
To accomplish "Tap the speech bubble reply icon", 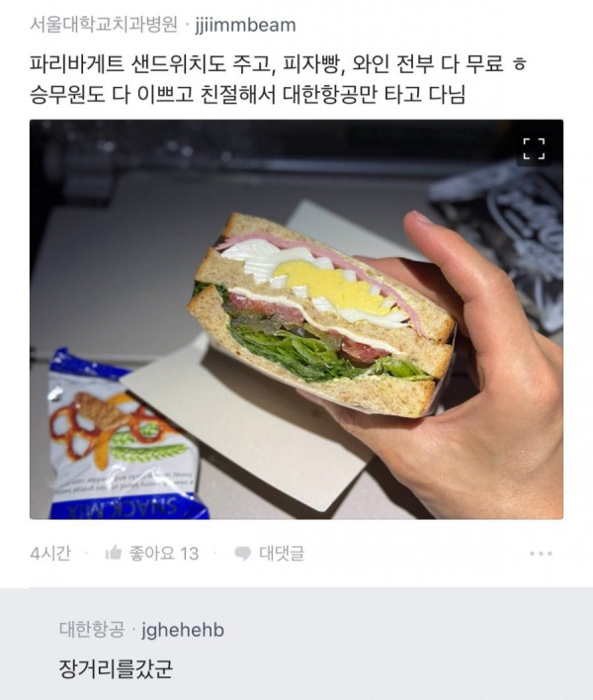I will (x=242, y=554).
